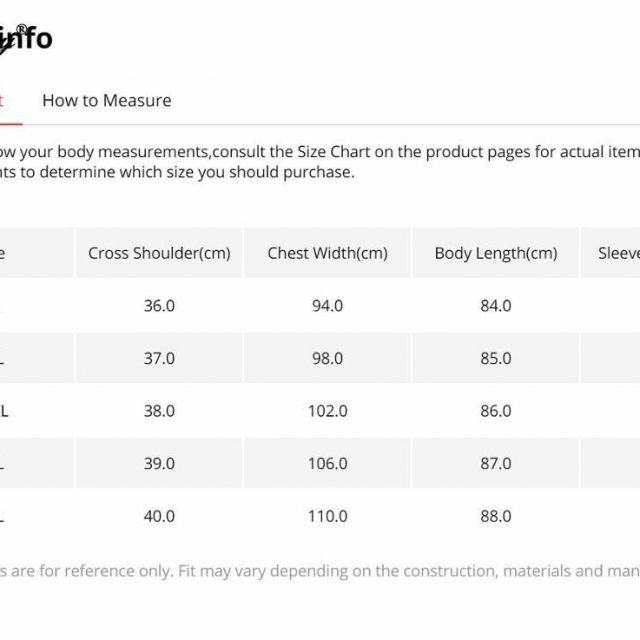Select the 110.0 chest width cell

[x=327, y=516]
